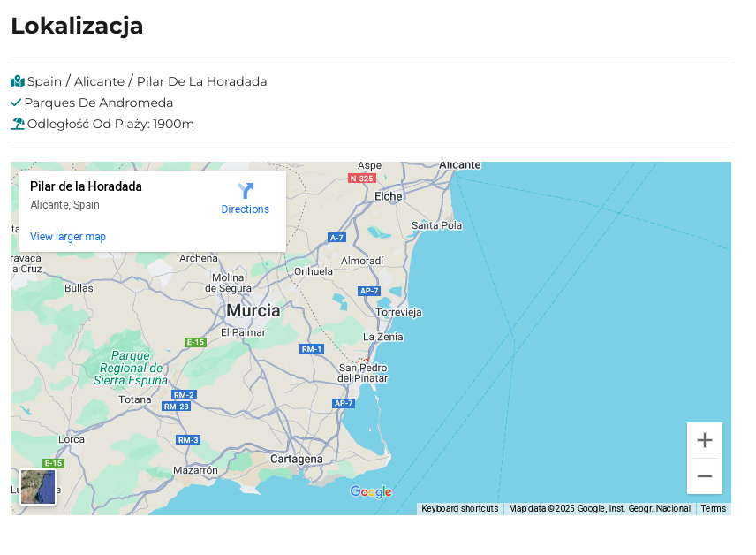Screen dimensions: 756x555
Task: Click the N-325 road shield
Action: (361, 179)
